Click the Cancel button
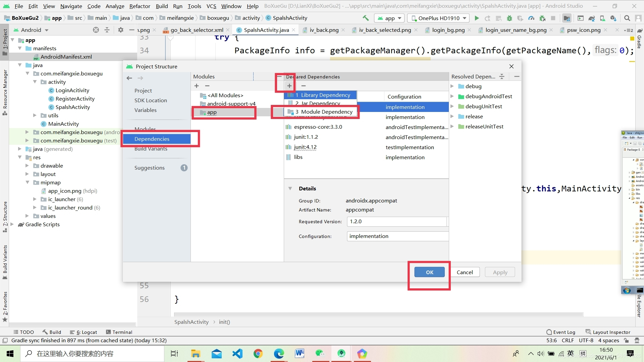 tap(465, 272)
